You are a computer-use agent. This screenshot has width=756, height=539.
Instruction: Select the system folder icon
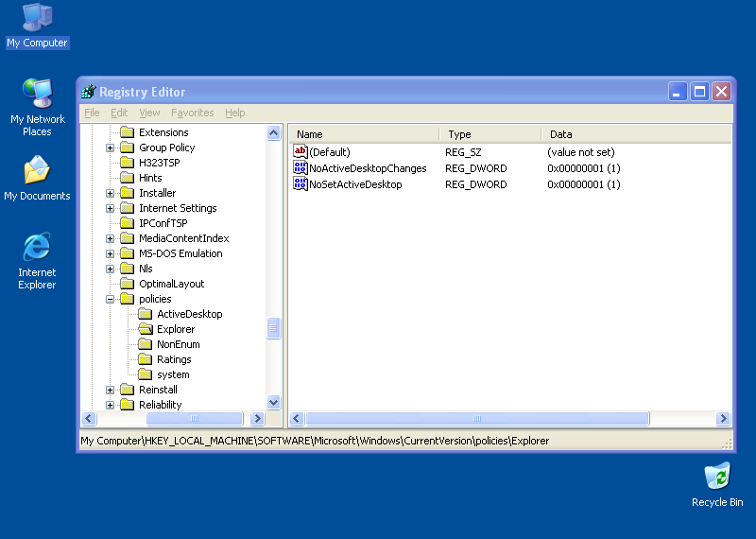146,374
